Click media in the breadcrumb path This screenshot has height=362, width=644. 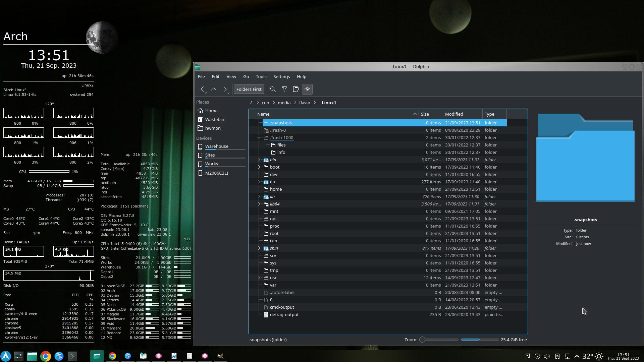284,103
